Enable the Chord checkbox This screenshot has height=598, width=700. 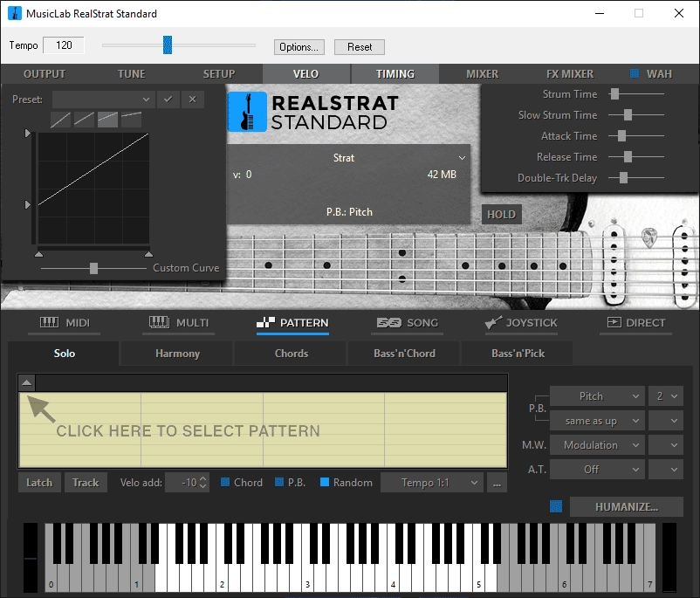tap(225, 483)
